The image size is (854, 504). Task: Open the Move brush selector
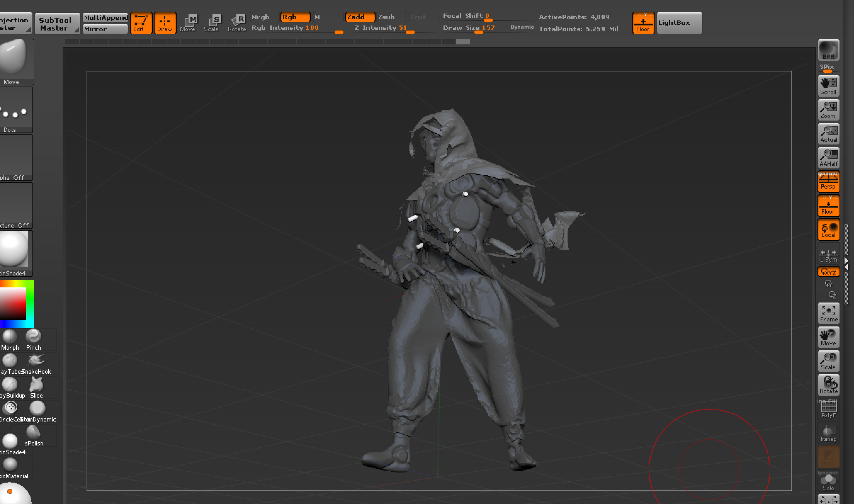tap(16, 62)
